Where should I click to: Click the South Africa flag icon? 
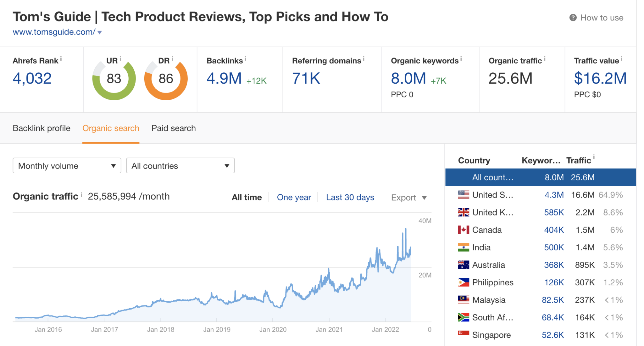click(x=464, y=317)
